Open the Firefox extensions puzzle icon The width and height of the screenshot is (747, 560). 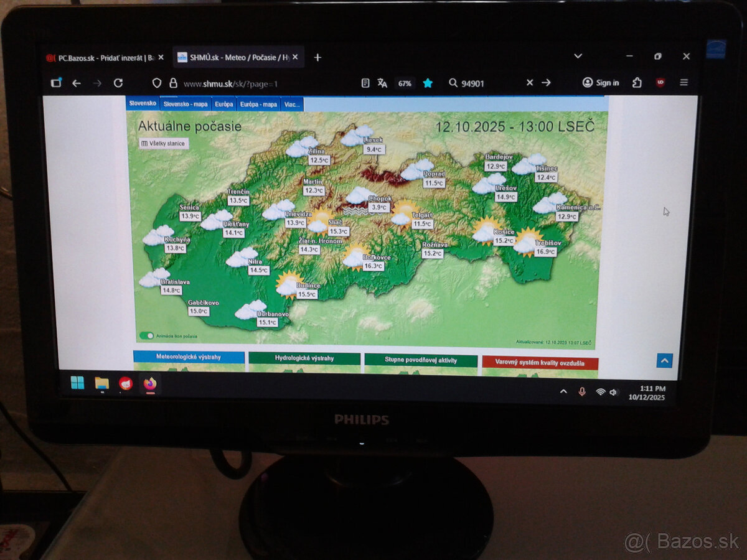click(x=637, y=83)
